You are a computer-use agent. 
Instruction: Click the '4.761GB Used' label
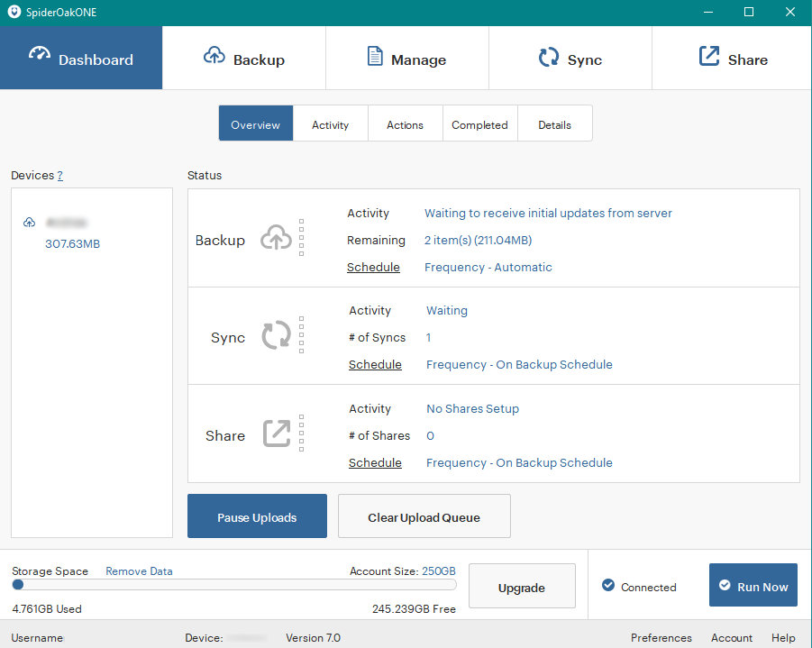(x=47, y=609)
